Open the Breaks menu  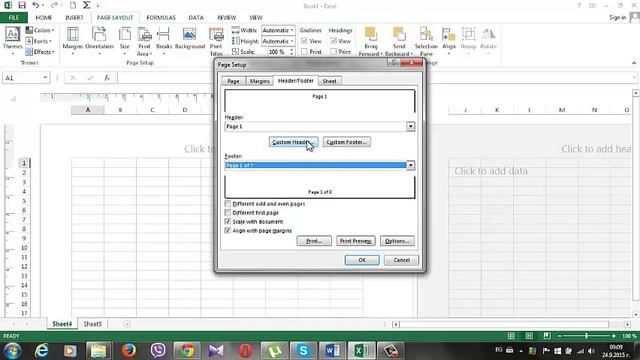click(164, 41)
